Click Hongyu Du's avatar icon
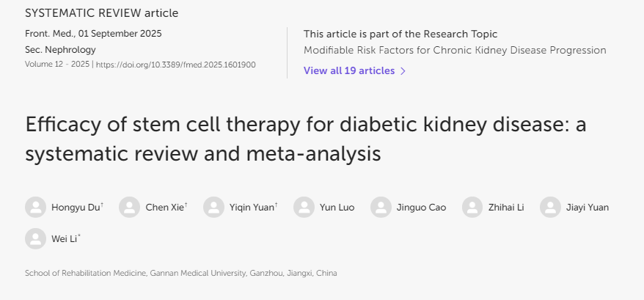The image size is (644, 300). 35,207
